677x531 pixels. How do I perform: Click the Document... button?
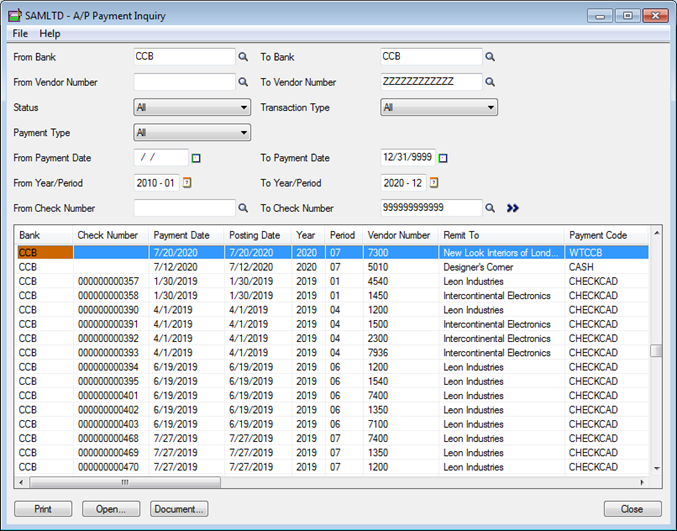click(179, 509)
